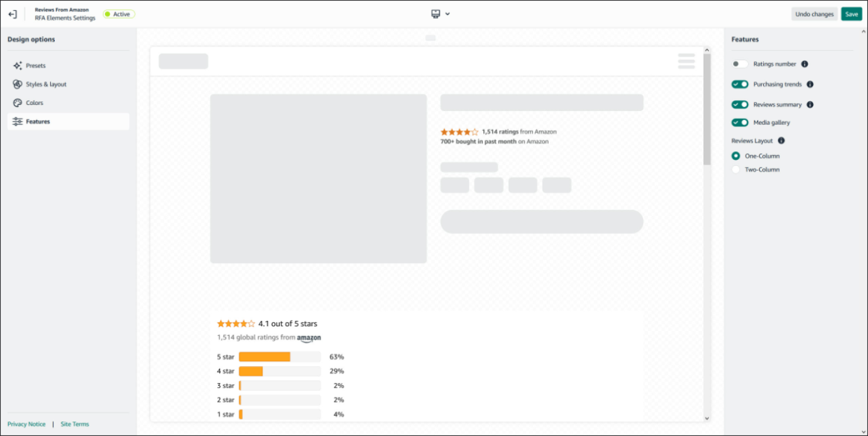Image resolution: width=868 pixels, height=436 pixels.
Task: Select the Features menu item
Action: pos(37,121)
